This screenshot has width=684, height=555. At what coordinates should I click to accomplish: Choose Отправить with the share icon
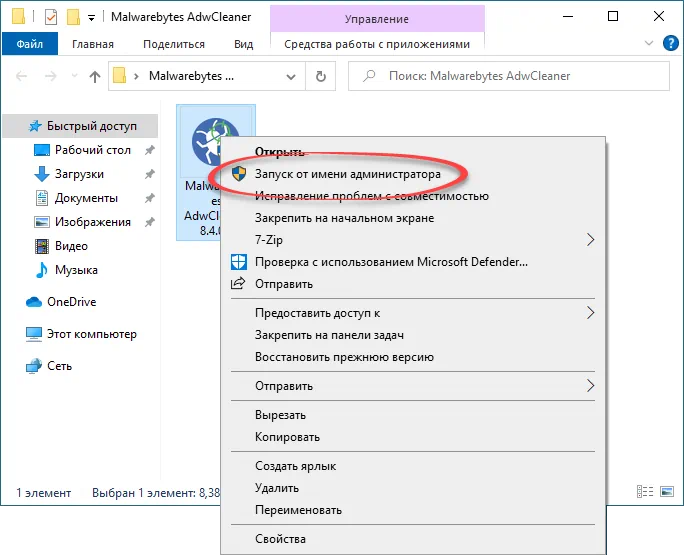point(413,284)
